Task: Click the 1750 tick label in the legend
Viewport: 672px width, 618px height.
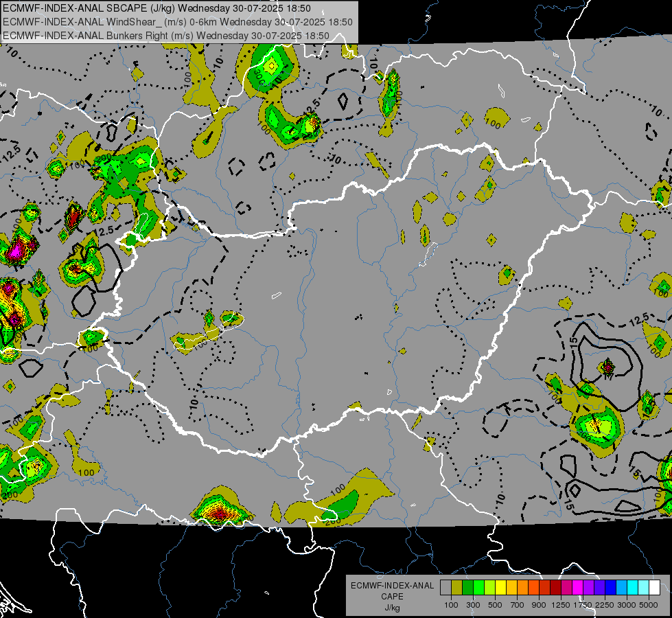Action: pyautogui.click(x=583, y=605)
